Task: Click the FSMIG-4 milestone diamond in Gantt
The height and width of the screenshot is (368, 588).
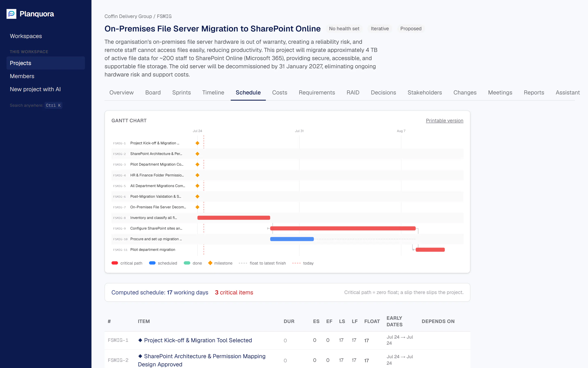Action: point(197,175)
